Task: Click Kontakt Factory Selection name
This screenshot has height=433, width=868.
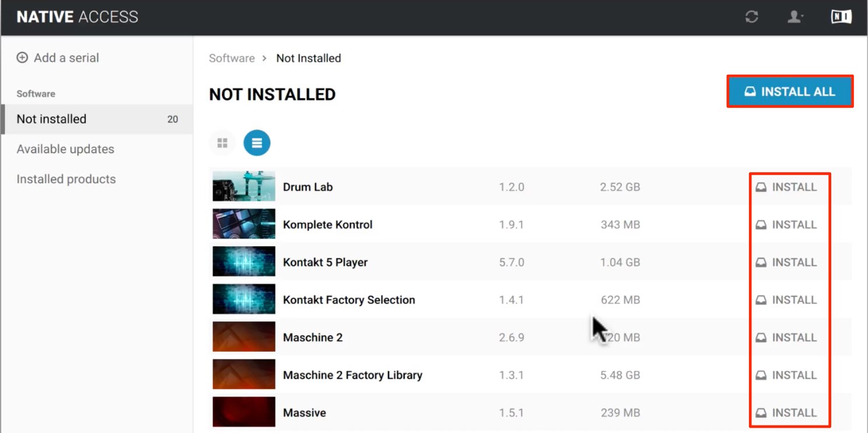Action: [x=349, y=300]
